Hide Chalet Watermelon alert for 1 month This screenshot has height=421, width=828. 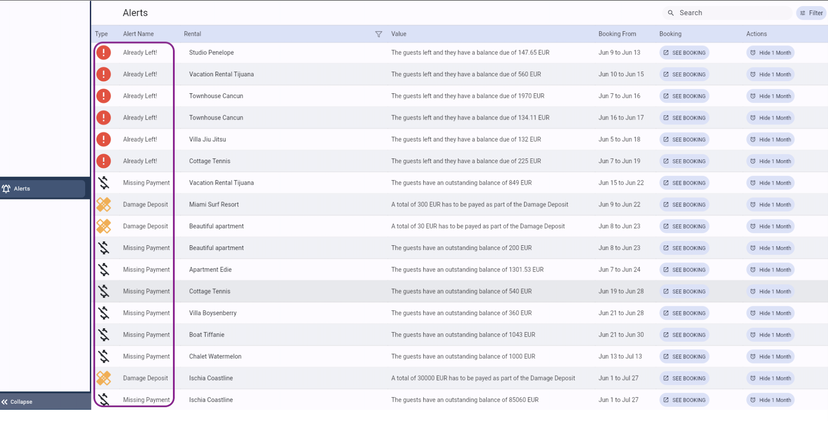pos(770,356)
